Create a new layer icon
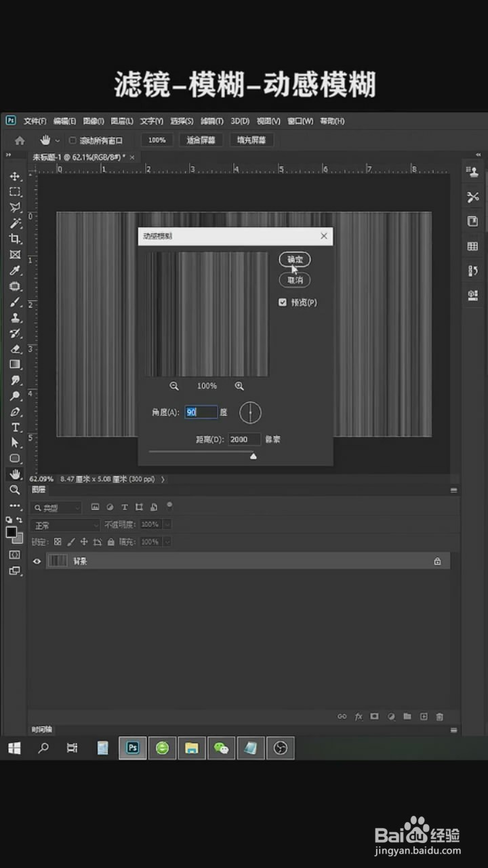The image size is (488, 868). (x=424, y=717)
